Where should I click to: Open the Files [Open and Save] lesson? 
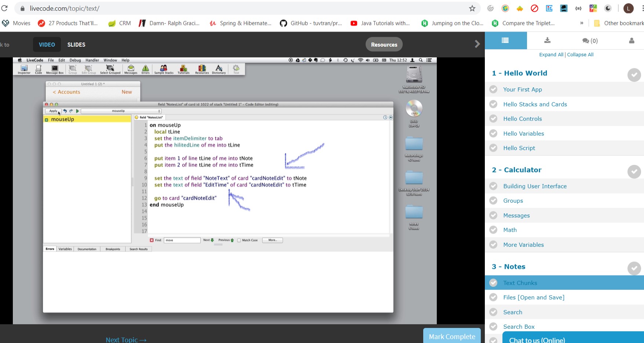pyautogui.click(x=534, y=297)
